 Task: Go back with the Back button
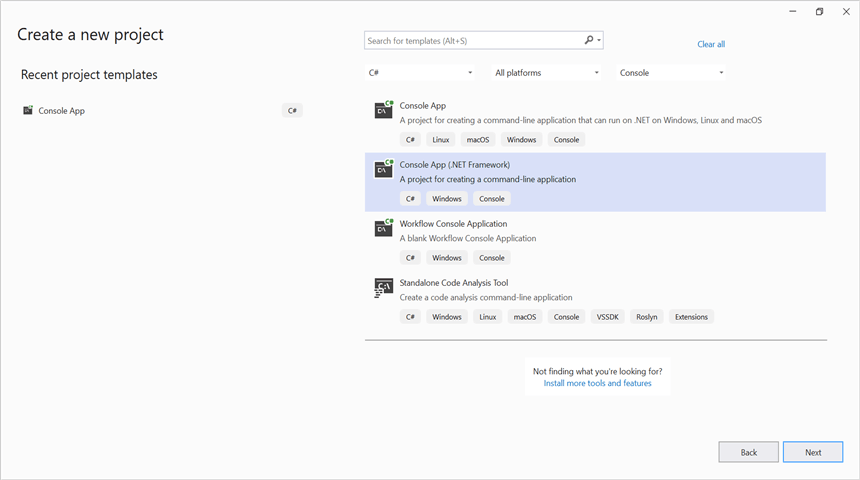[x=748, y=452]
